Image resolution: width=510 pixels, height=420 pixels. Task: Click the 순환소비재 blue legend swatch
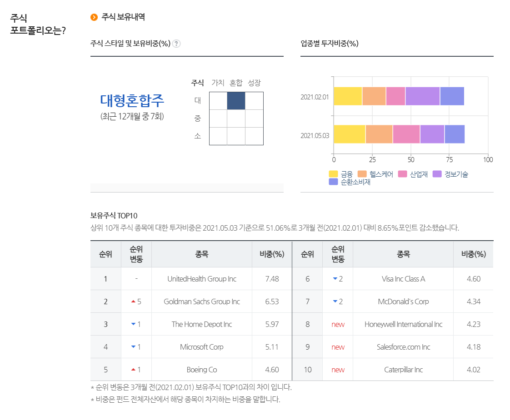(333, 182)
